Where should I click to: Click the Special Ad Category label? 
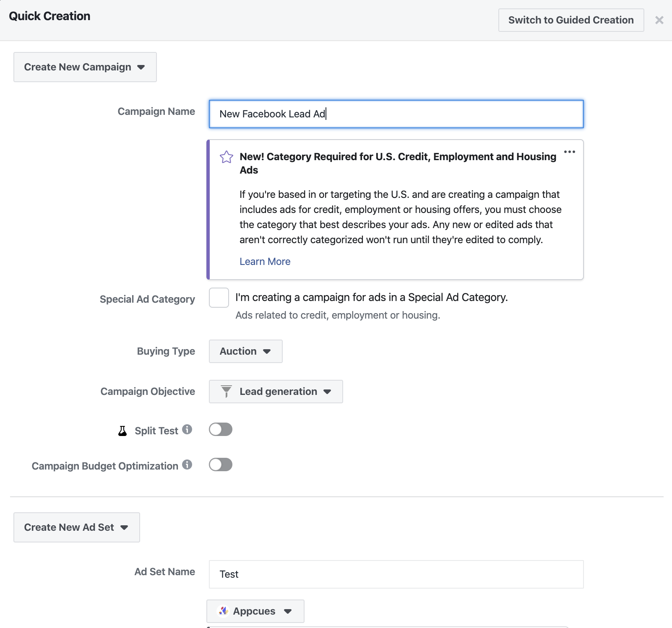(x=147, y=299)
